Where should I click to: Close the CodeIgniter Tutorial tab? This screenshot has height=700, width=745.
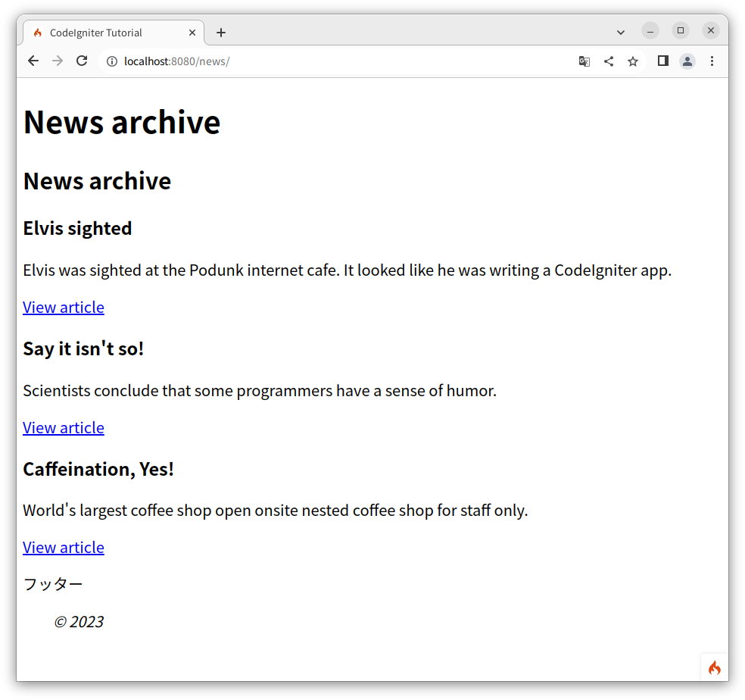pos(192,33)
